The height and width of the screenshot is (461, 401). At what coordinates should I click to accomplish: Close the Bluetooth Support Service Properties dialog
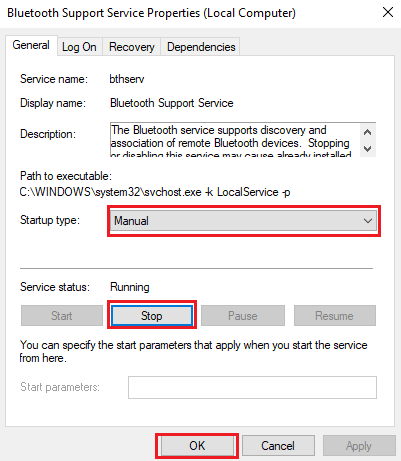(x=388, y=13)
